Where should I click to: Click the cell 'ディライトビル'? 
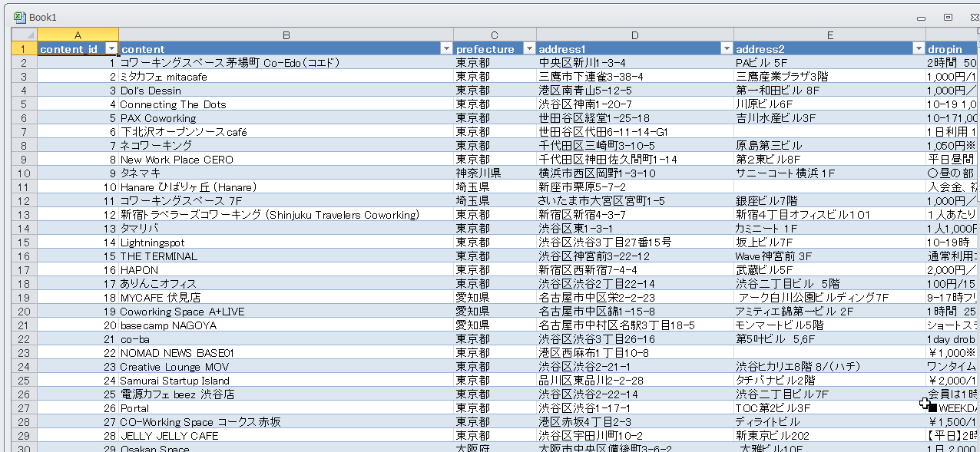[x=829, y=421]
